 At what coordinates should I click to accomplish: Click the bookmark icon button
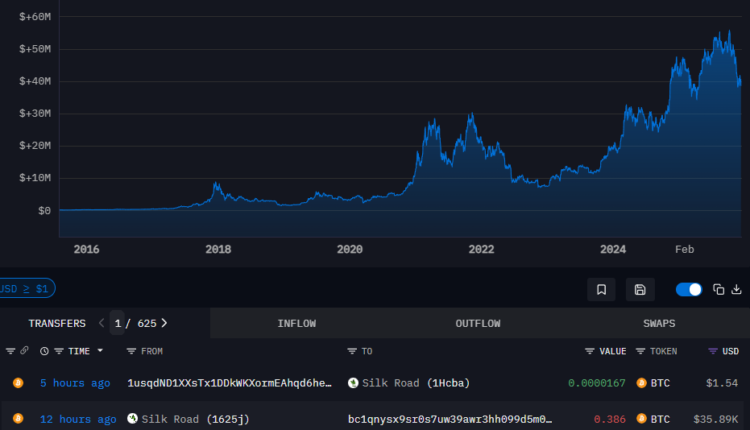click(x=601, y=290)
